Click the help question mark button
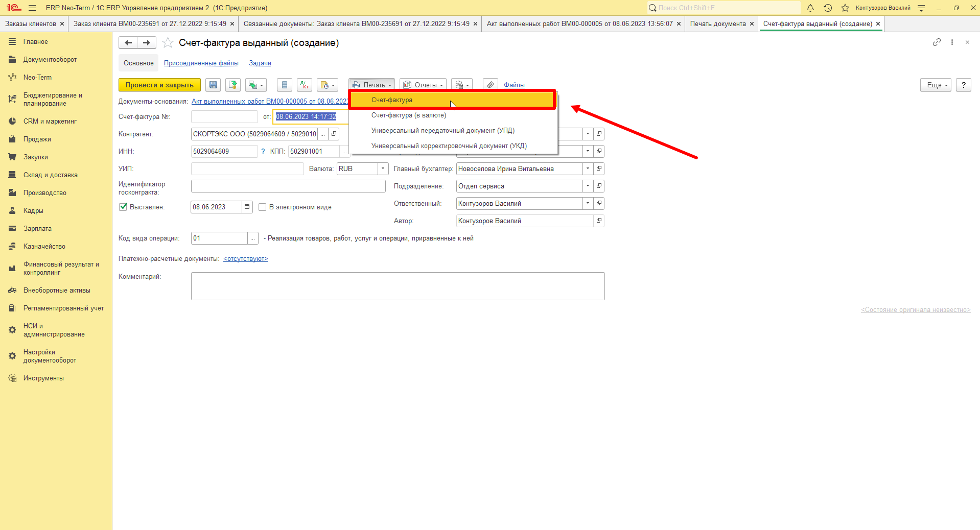The image size is (980, 530). [964, 85]
